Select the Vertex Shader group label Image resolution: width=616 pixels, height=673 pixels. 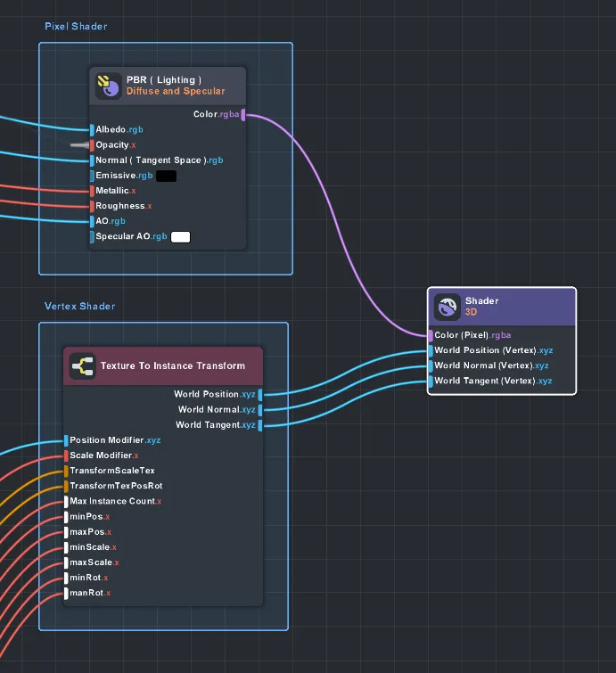click(x=80, y=307)
